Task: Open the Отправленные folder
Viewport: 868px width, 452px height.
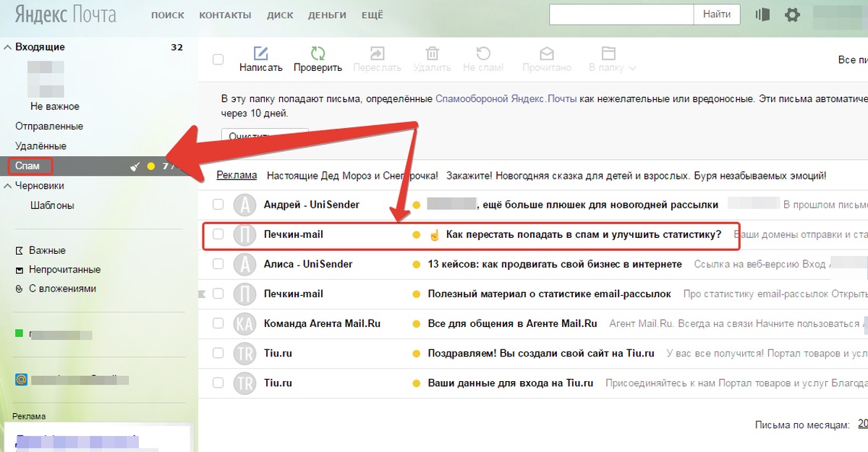Action: pos(49,126)
